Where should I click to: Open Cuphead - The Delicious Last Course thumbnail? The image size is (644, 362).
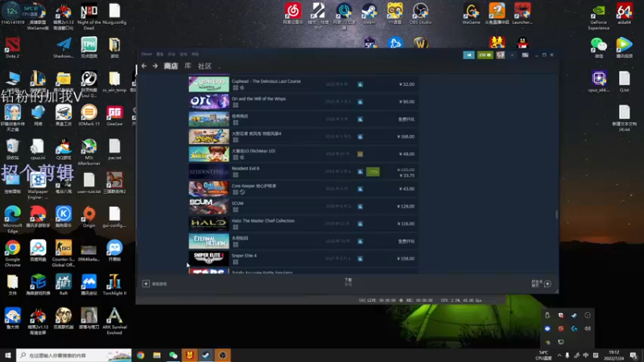(x=208, y=84)
